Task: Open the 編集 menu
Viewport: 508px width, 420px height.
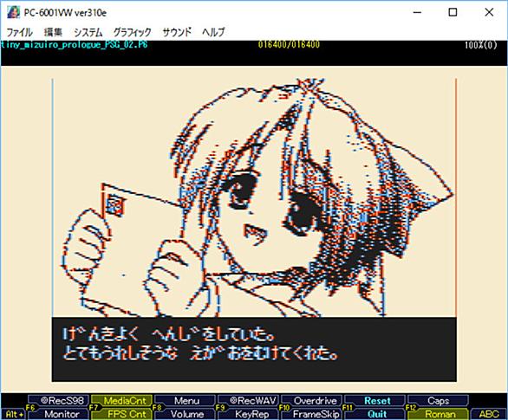Action: (53, 32)
